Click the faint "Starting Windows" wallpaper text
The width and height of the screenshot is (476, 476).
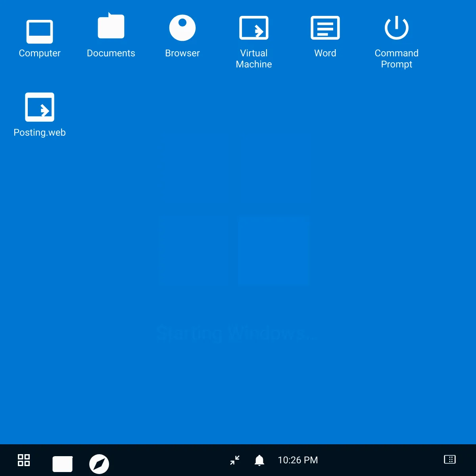[236, 333]
